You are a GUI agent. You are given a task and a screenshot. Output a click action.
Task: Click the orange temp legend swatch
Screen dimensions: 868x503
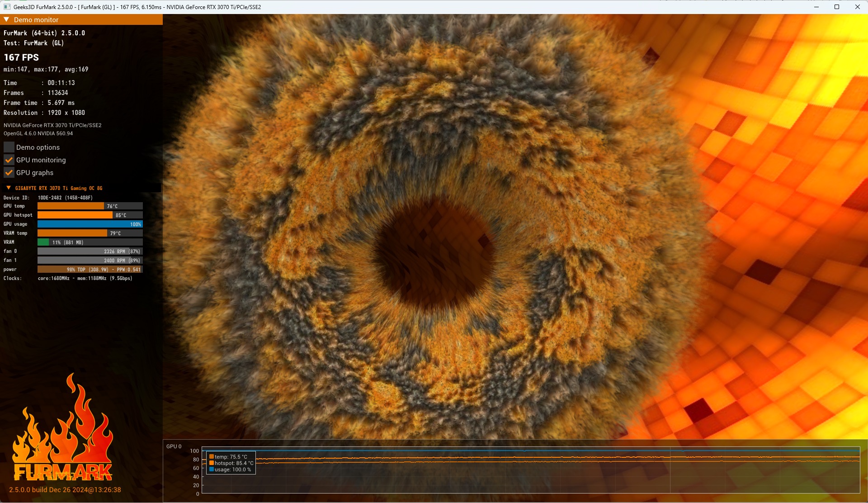point(211,456)
